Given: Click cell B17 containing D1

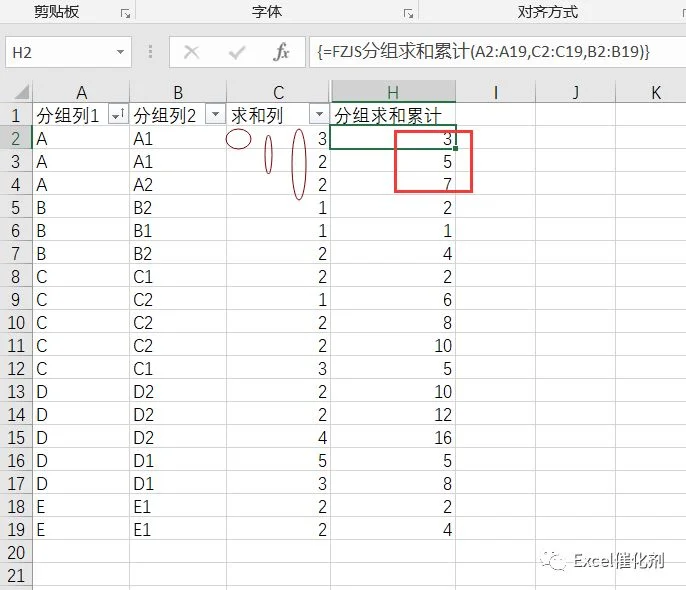Looking at the screenshot, I should pyautogui.click(x=178, y=484).
